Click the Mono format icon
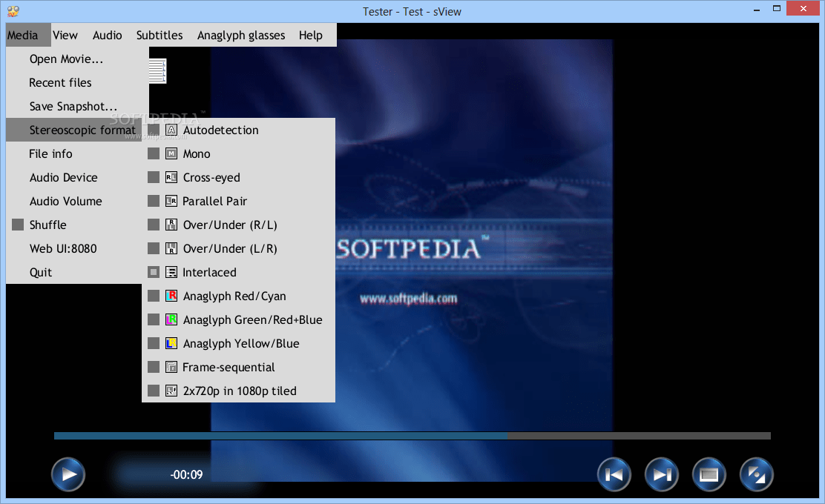Image resolution: width=825 pixels, height=504 pixels. click(x=171, y=153)
